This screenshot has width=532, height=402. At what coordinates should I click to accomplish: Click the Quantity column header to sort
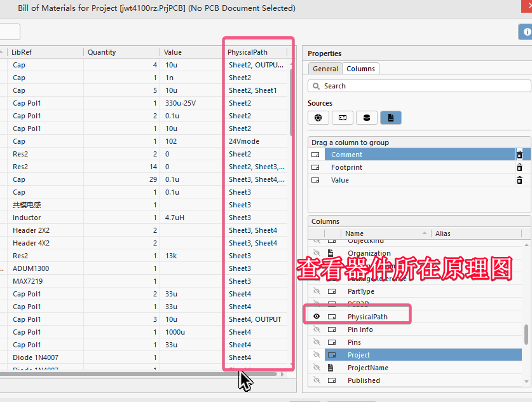pos(121,52)
